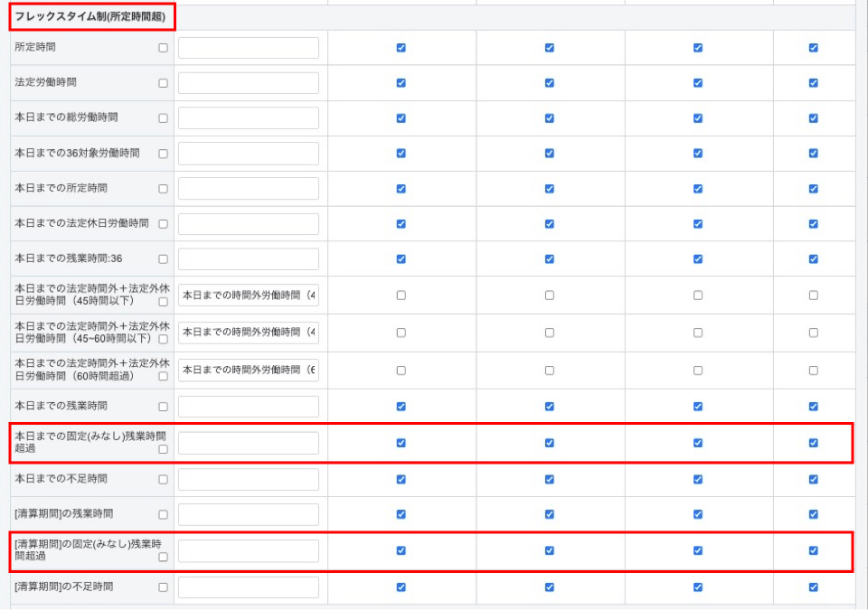The width and height of the screenshot is (868, 610).
Task: Uncheck the leftmost column checkbox in 本日までの不足時間 row
Action: pos(401,479)
